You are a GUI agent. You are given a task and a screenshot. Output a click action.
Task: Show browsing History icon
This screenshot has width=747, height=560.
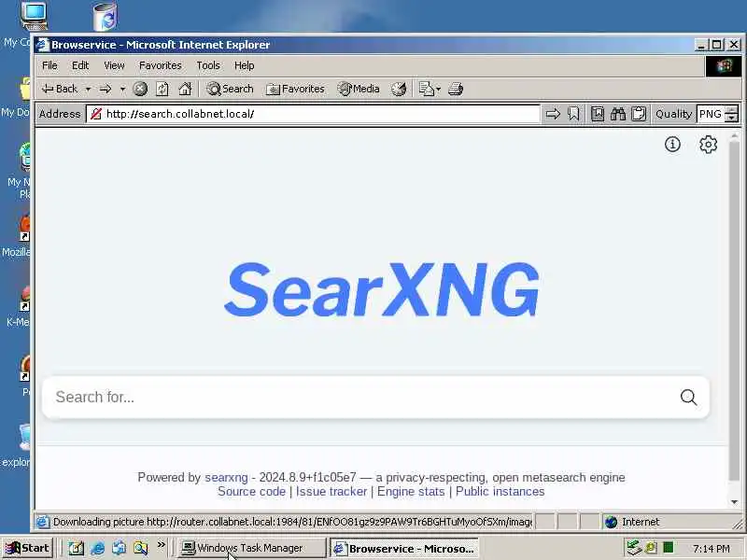[x=399, y=89]
